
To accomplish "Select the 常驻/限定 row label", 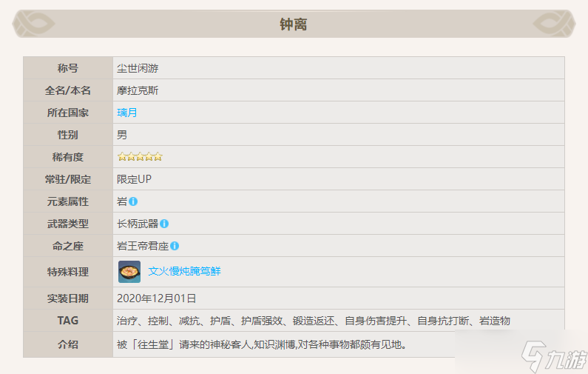I will (68, 179).
